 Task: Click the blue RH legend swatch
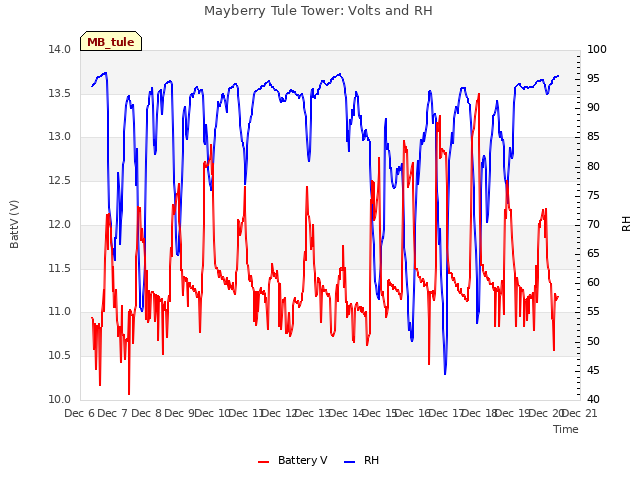[x=350, y=462]
